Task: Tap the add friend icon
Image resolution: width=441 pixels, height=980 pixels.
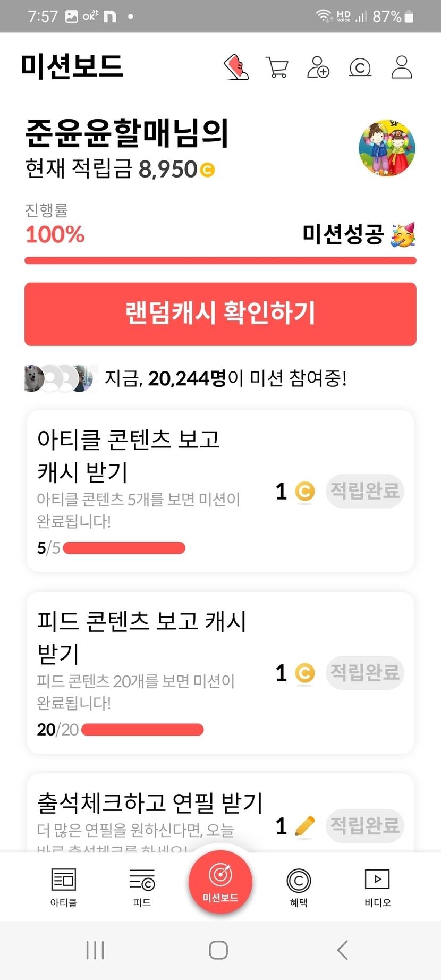Action: pyautogui.click(x=318, y=67)
